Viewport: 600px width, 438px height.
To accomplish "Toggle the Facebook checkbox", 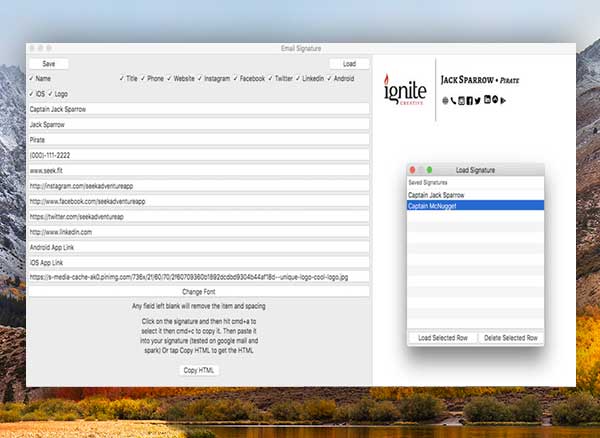I will point(235,78).
